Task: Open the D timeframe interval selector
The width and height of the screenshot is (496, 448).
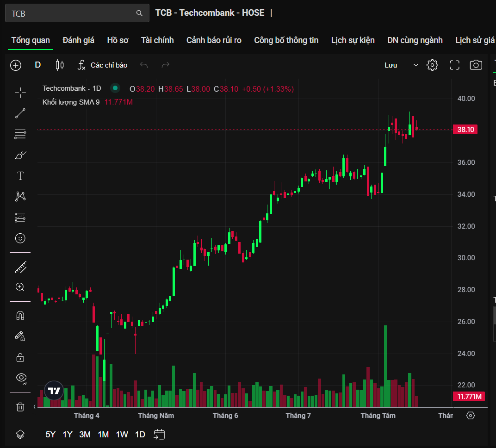Action: tap(37, 65)
